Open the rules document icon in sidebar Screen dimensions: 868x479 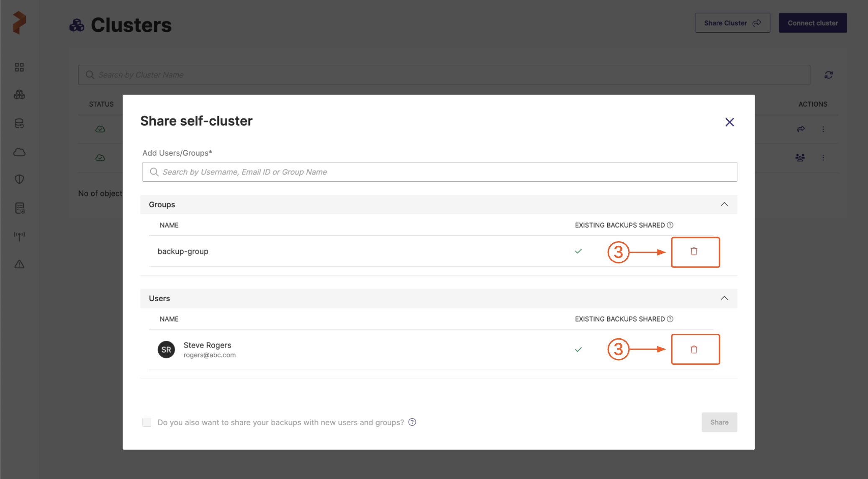pyautogui.click(x=20, y=208)
